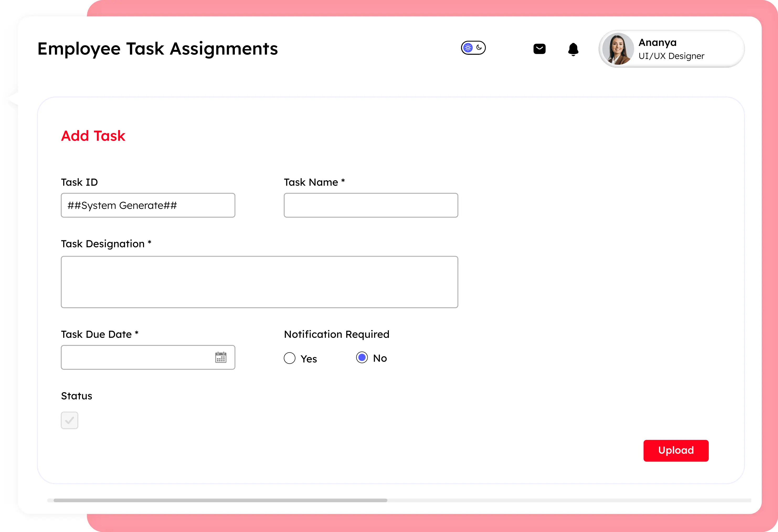Click the Add Task heading
This screenshot has height=532, width=778.
(x=93, y=136)
